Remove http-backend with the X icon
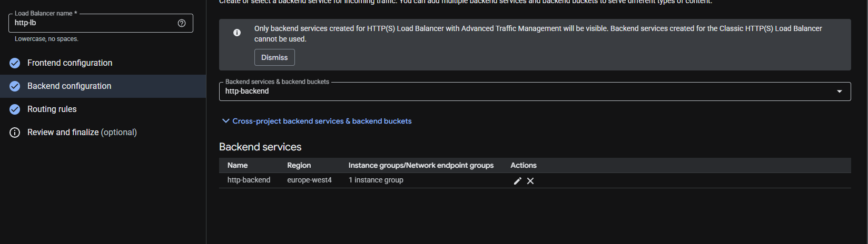 [530, 181]
